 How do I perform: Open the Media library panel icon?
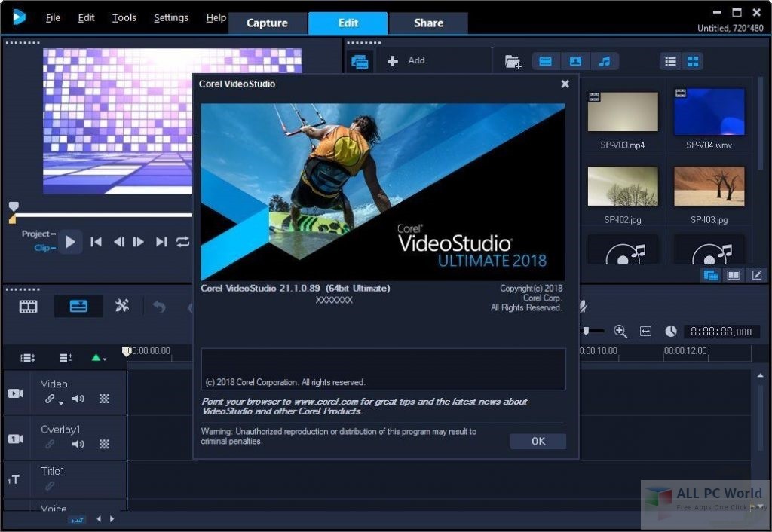click(360, 62)
